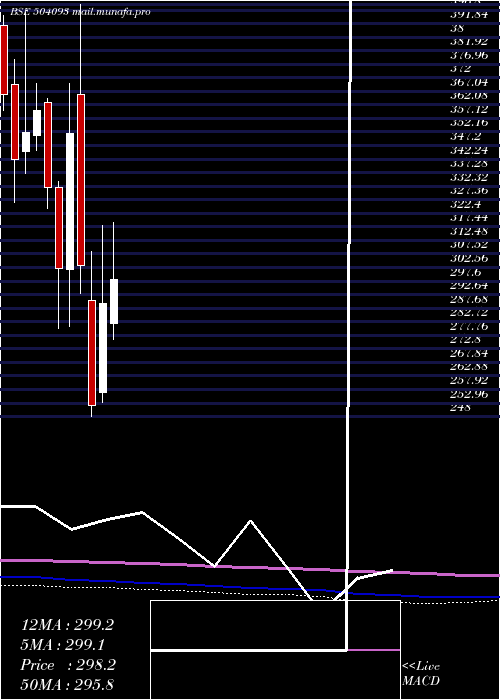The height and width of the screenshot is (700, 500).
Task: Click the 322.4 price axis label
Action: (x=466, y=204)
